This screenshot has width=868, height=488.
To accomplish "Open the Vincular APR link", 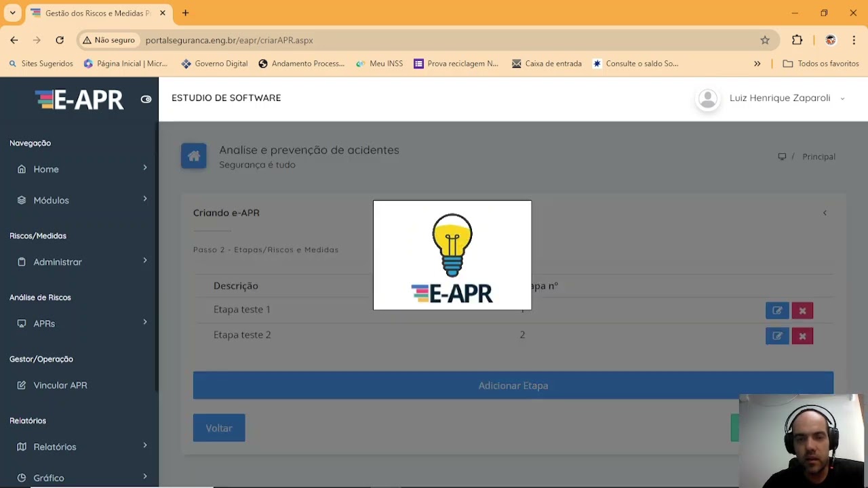I will (60, 385).
